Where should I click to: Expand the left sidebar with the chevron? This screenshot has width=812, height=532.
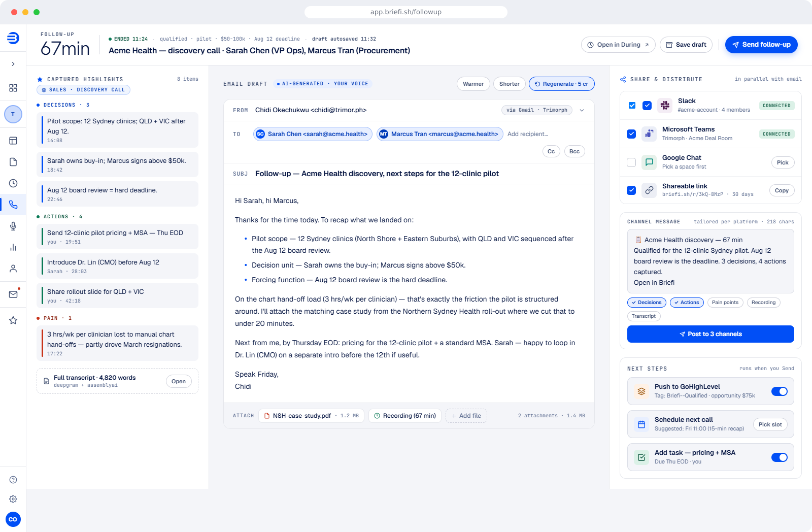tap(13, 64)
